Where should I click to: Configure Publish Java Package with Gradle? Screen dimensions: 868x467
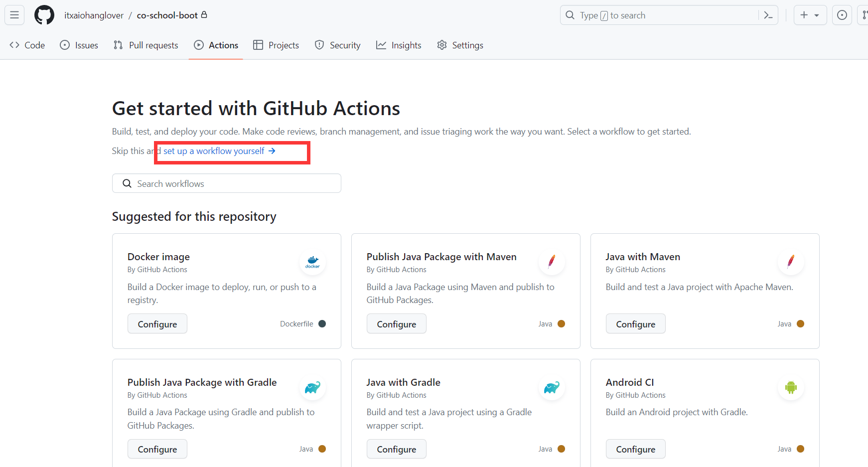(x=157, y=449)
